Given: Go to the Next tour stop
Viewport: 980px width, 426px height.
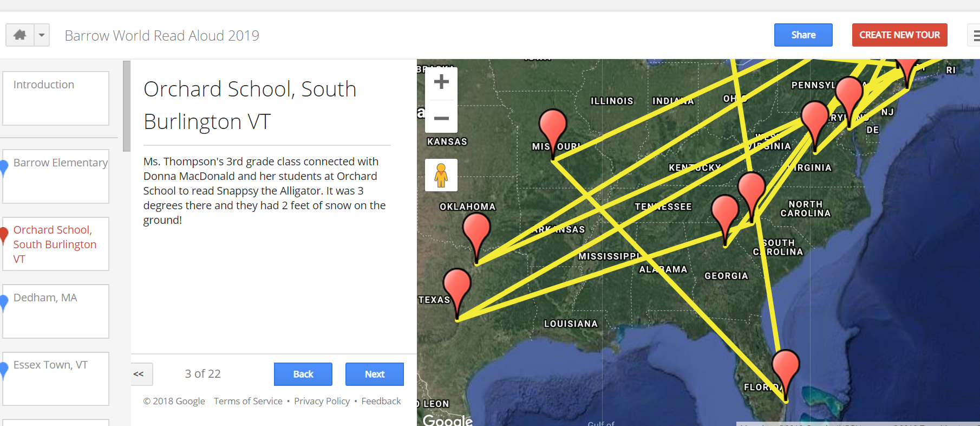Looking at the screenshot, I should pyautogui.click(x=374, y=374).
